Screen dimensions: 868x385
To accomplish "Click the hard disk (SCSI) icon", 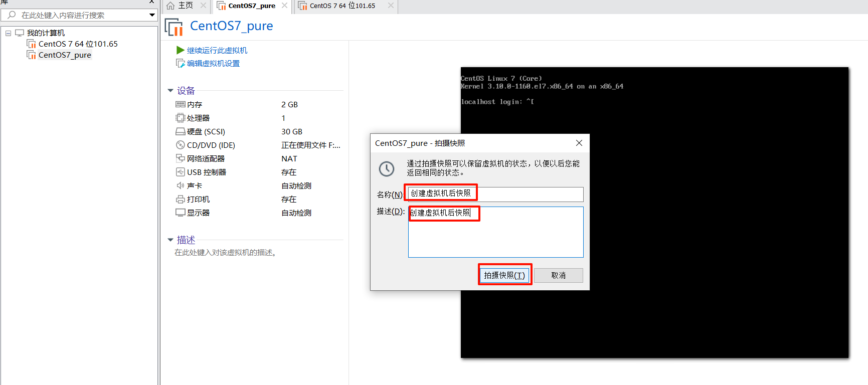I will tap(181, 131).
